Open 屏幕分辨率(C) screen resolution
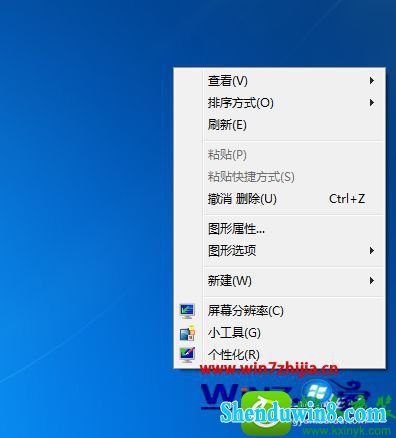Viewport: 396px width, 438px height. tap(279, 311)
